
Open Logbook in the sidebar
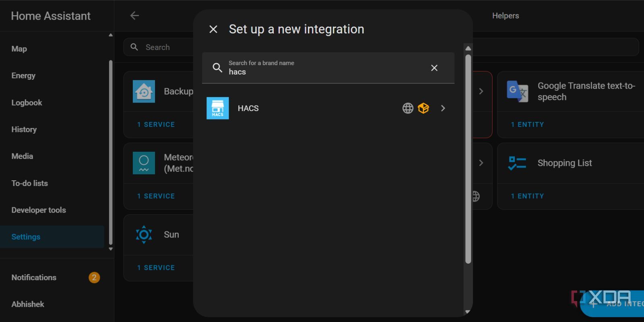(52, 103)
